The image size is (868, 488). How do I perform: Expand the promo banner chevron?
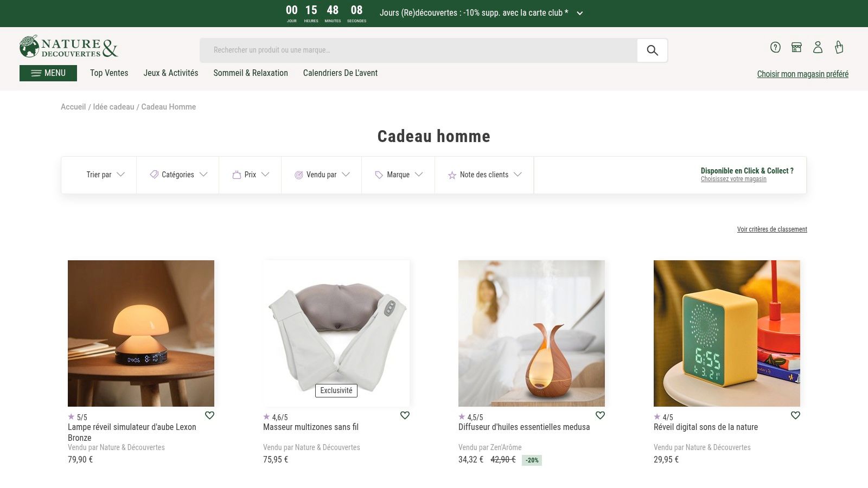580,14
